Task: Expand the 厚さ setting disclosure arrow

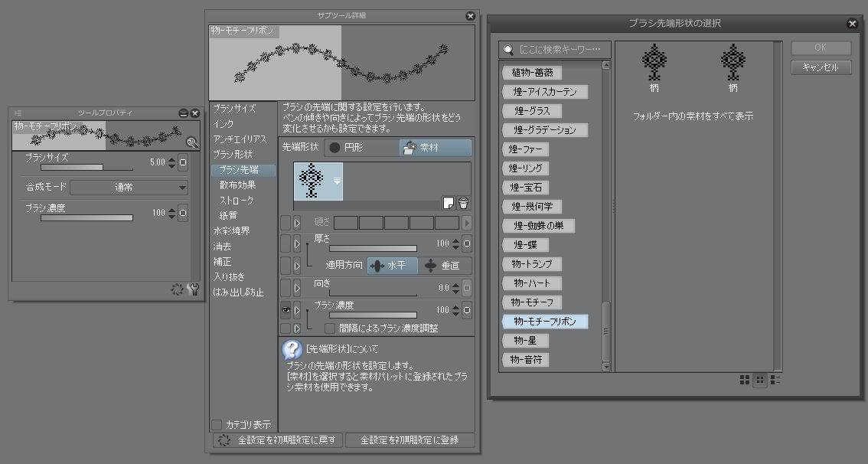Action: [x=297, y=244]
